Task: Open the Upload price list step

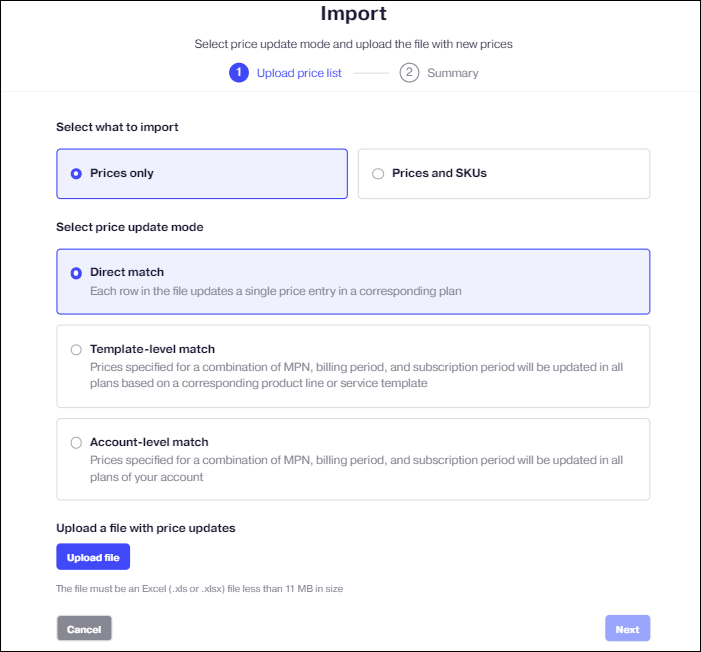Action: point(299,73)
